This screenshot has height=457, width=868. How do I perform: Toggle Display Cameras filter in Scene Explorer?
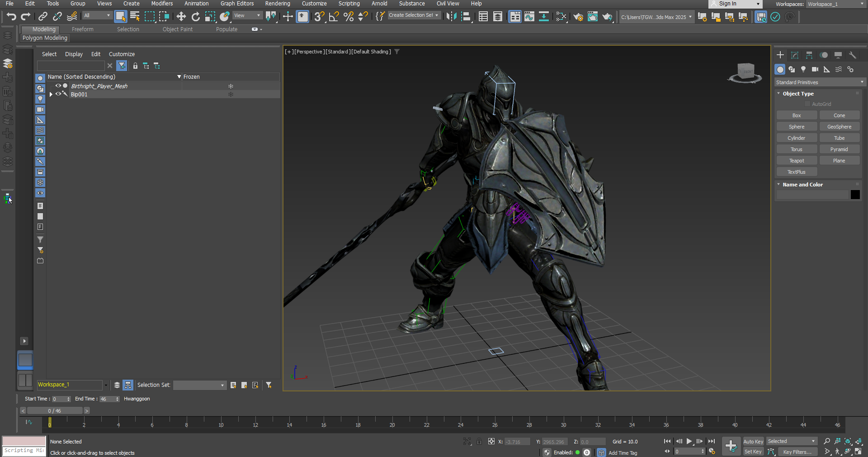click(40, 109)
